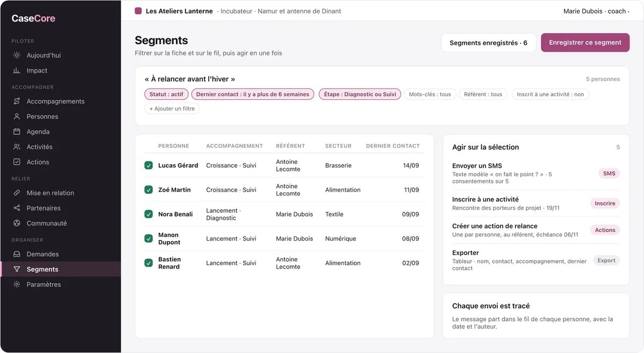The image size is (644, 353).
Task: Click the 02/09 last contact date
Action: 411,263
